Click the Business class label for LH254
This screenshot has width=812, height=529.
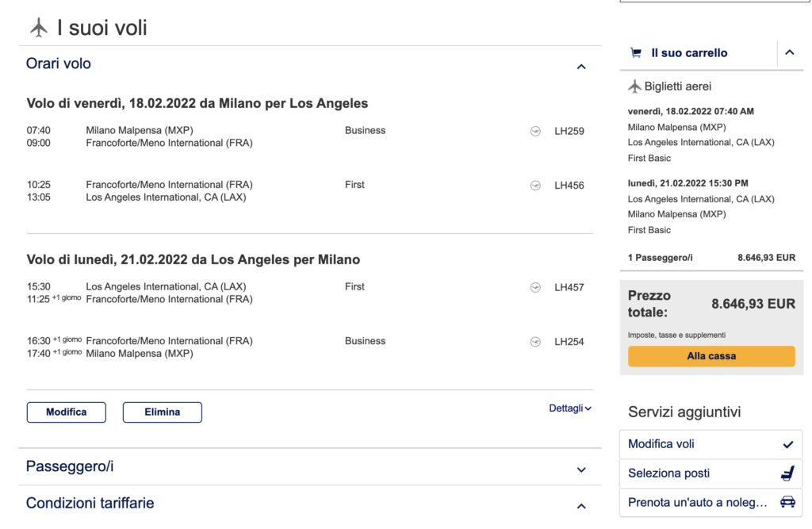click(x=365, y=342)
